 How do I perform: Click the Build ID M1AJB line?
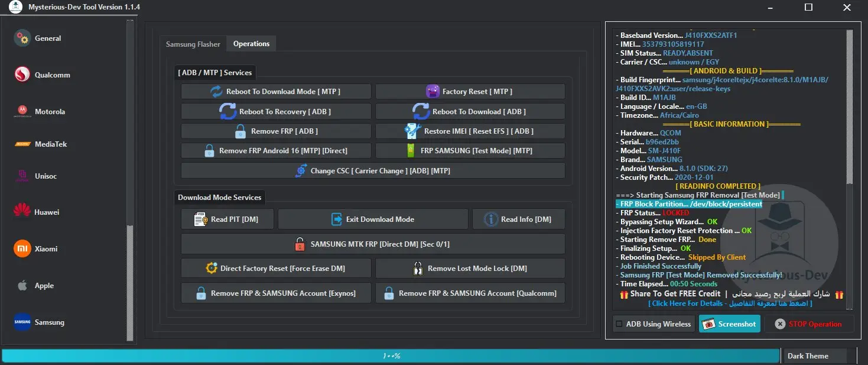[645, 98]
